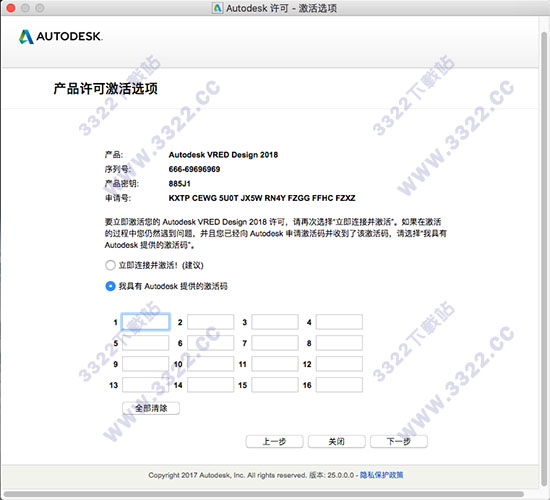The width and height of the screenshot is (550, 500).
Task: Go back with 上一步 button
Action: point(275,441)
